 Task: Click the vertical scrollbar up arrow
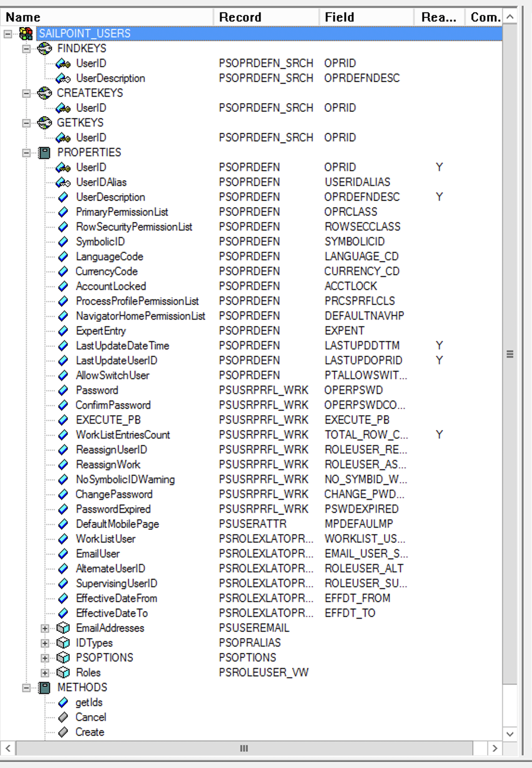[510, 17]
